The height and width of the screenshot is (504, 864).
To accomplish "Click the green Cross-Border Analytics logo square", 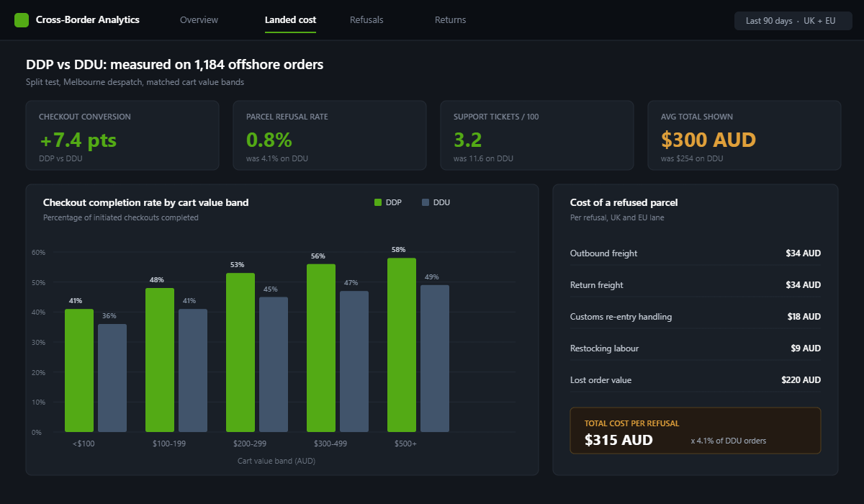I will tap(22, 20).
